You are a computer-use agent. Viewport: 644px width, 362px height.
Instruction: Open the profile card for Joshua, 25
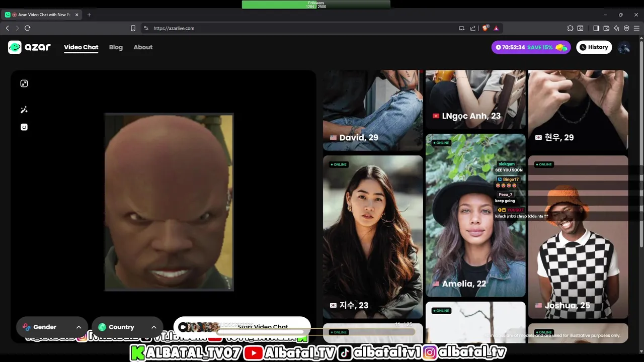(x=578, y=237)
